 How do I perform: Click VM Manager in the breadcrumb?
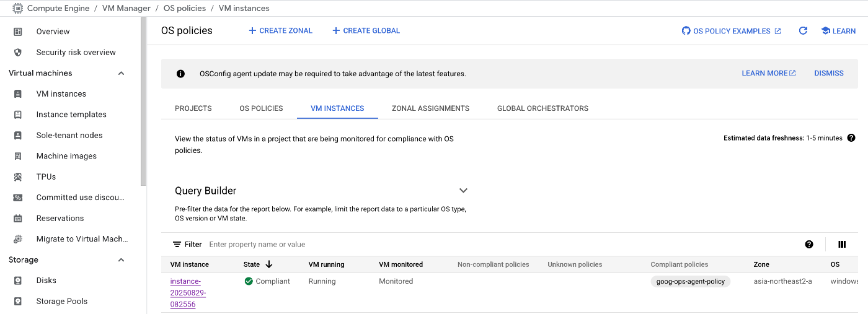(126, 9)
